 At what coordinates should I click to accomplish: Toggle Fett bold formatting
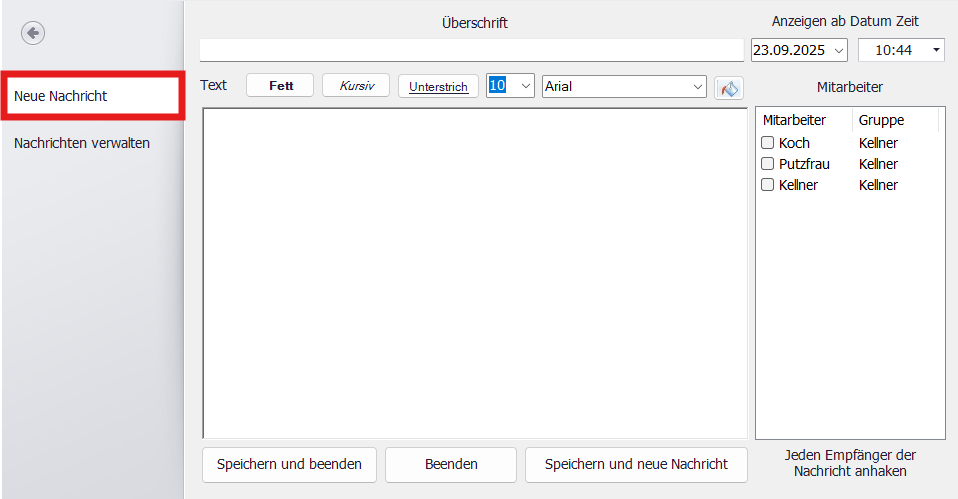click(280, 86)
